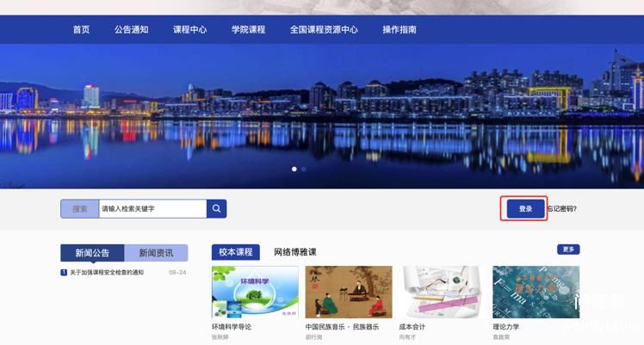Switch to the 新闻资讯 tab

[x=156, y=253]
